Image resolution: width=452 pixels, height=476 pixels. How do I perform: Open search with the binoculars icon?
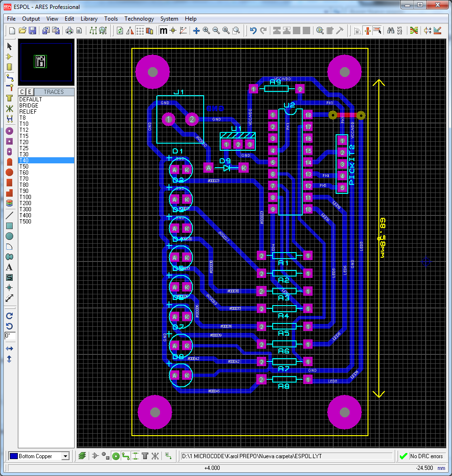391,31
